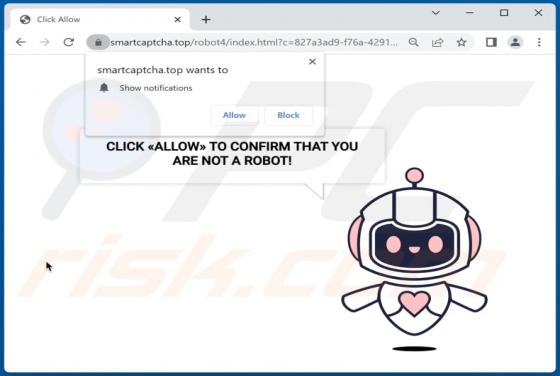Click the forward navigation arrow
560x376 pixels.
(x=45, y=42)
